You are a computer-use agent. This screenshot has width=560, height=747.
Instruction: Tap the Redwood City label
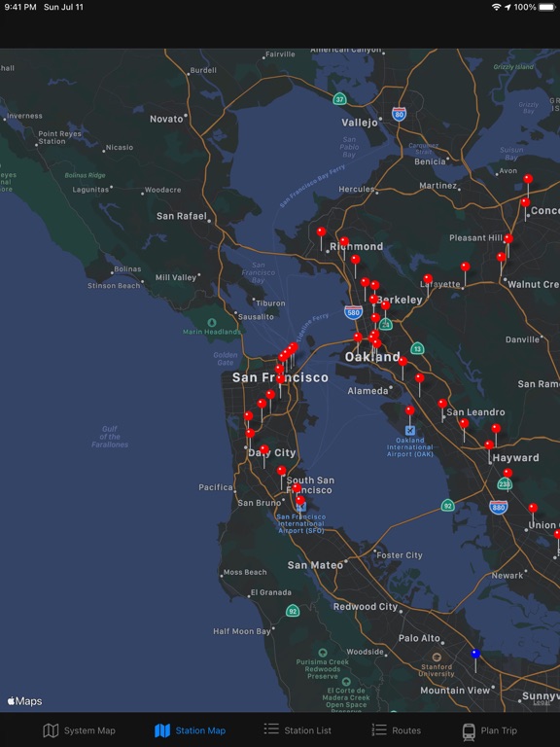click(x=366, y=607)
